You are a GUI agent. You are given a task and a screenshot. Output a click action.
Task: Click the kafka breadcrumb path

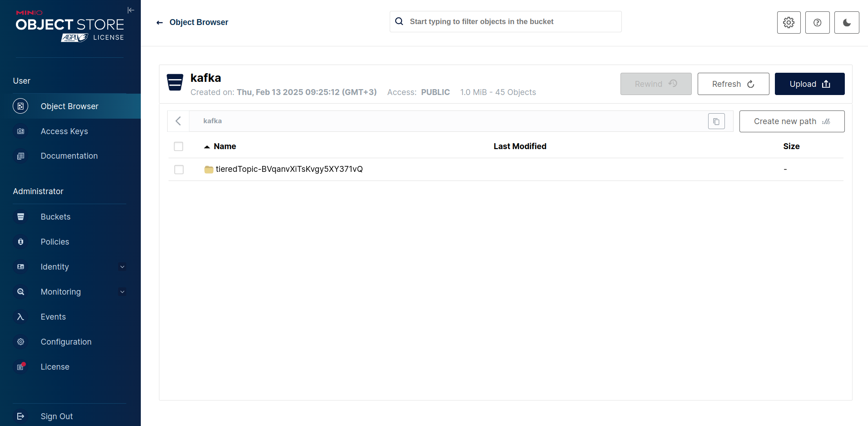click(213, 121)
